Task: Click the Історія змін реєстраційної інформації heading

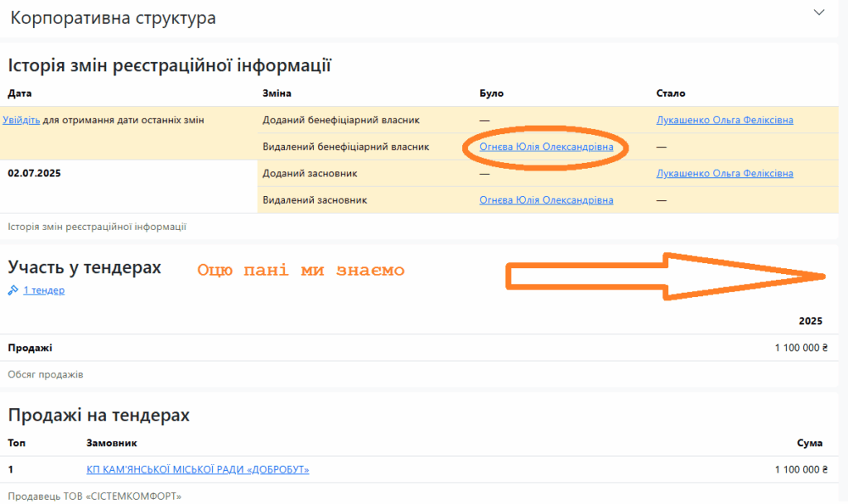Action: pos(170,65)
